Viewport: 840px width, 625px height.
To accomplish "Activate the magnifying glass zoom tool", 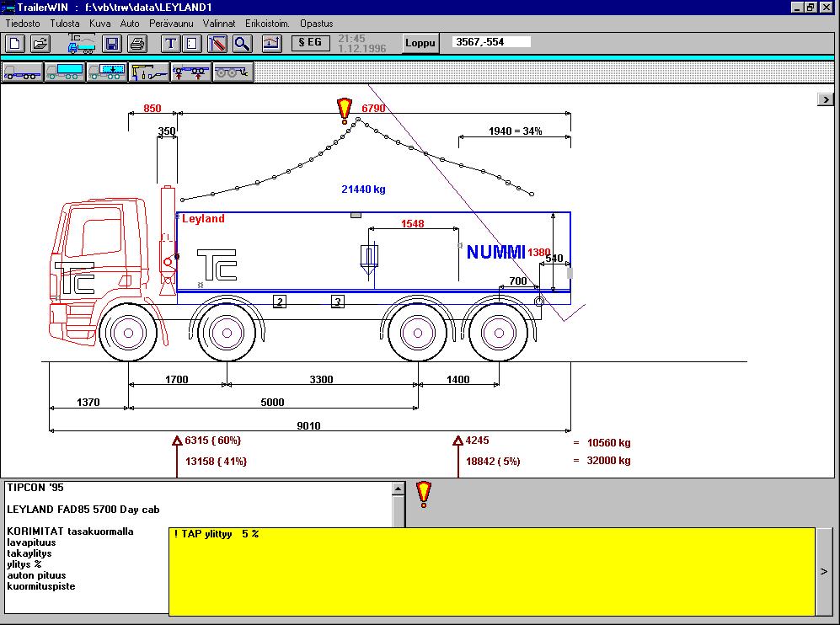I will pos(242,44).
